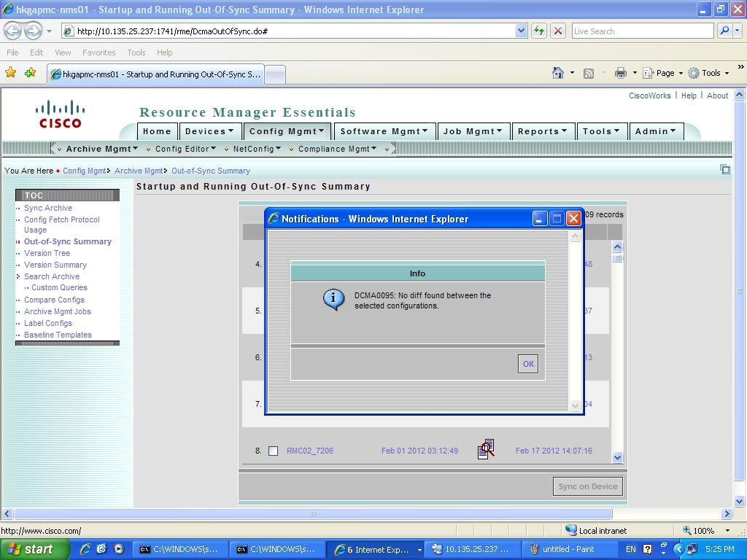
Task: Click the green Refresh icon
Action: [539, 31]
